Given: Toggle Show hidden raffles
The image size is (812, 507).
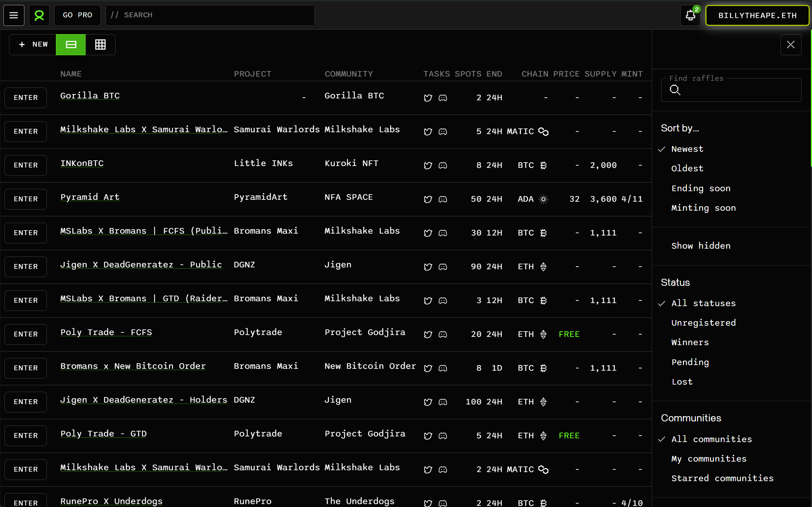Looking at the screenshot, I should coord(701,246).
